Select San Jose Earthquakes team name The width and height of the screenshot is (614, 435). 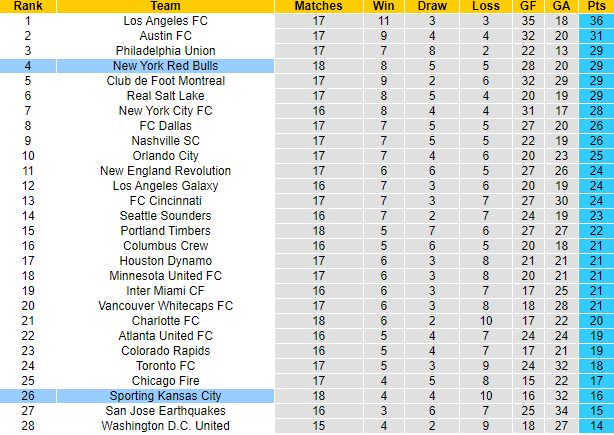coord(165,411)
